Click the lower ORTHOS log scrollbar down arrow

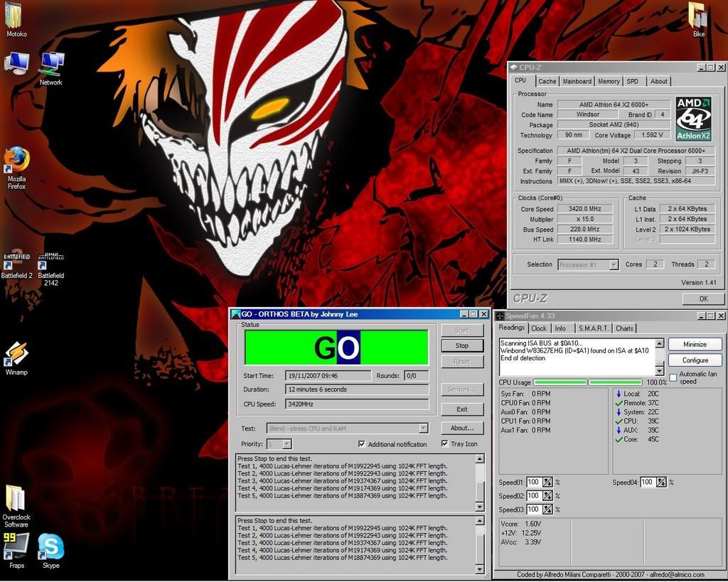(480, 569)
